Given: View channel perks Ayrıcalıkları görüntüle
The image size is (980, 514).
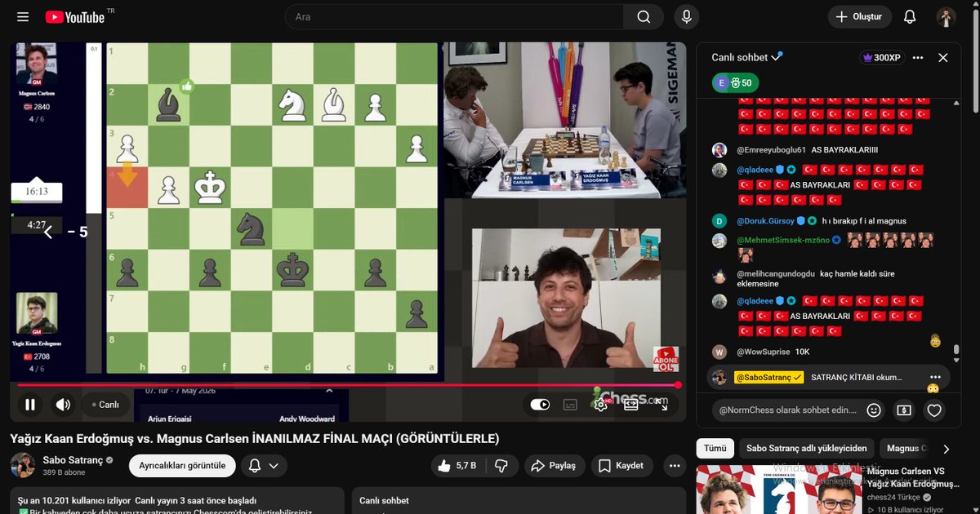Looking at the screenshot, I should 182,466.
